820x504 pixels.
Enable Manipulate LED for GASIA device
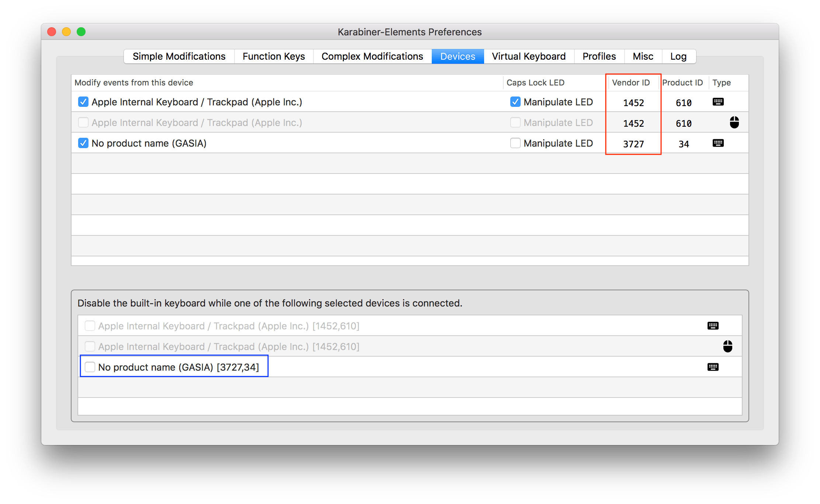[x=515, y=143]
